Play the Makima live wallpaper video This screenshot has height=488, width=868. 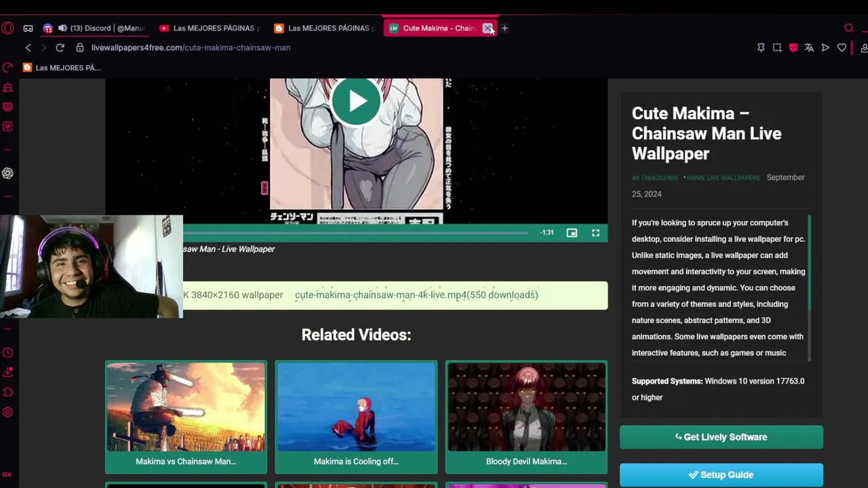pyautogui.click(x=356, y=101)
